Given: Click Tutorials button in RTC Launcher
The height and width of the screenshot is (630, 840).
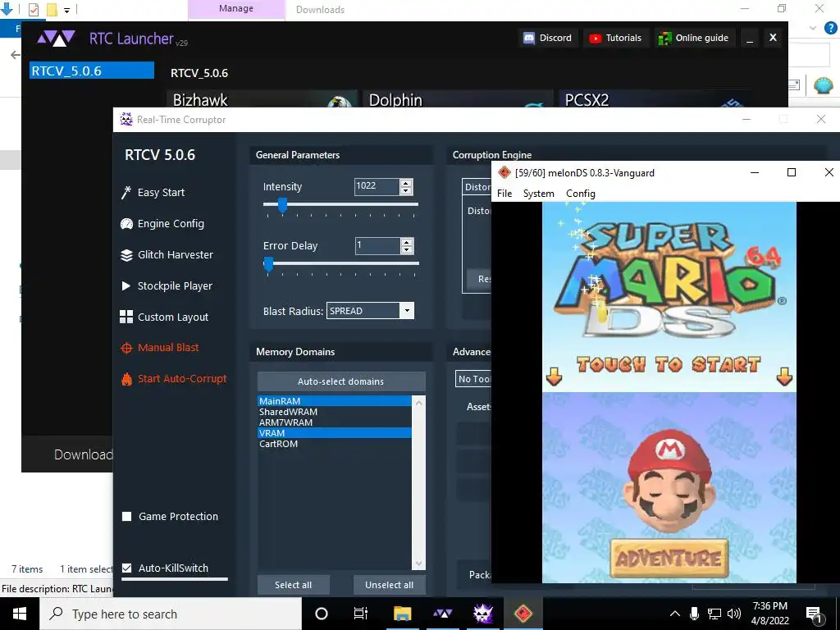Looking at the screenshot, I should click(616, 38).
